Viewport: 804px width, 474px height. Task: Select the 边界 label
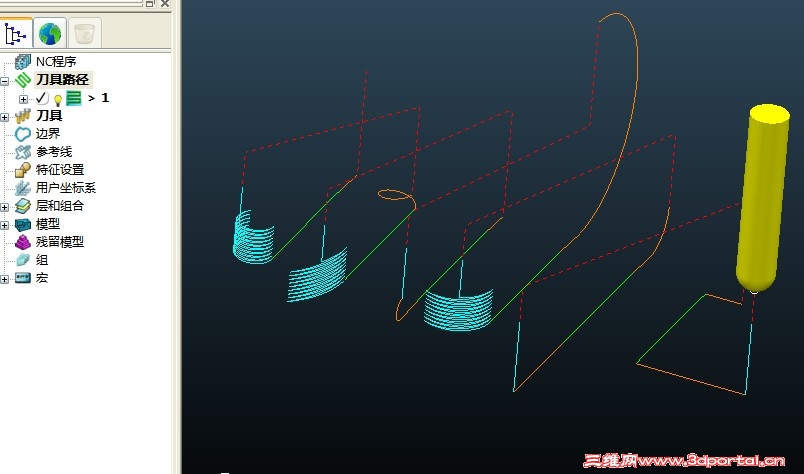48,133
